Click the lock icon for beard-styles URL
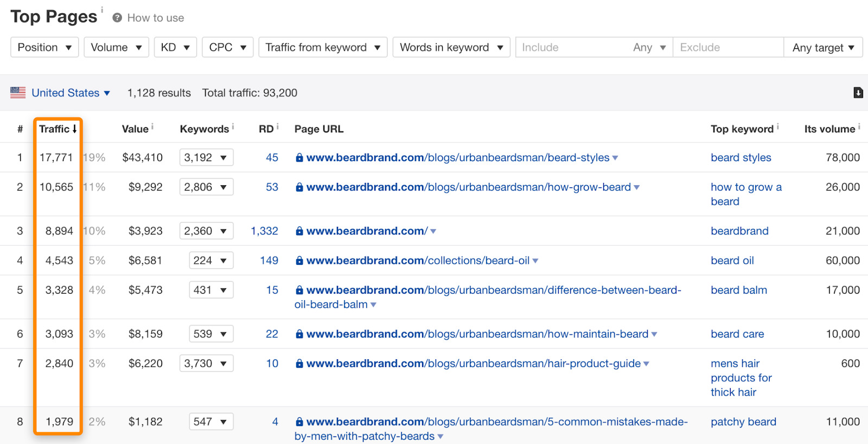868x444 pixels. 299,157
